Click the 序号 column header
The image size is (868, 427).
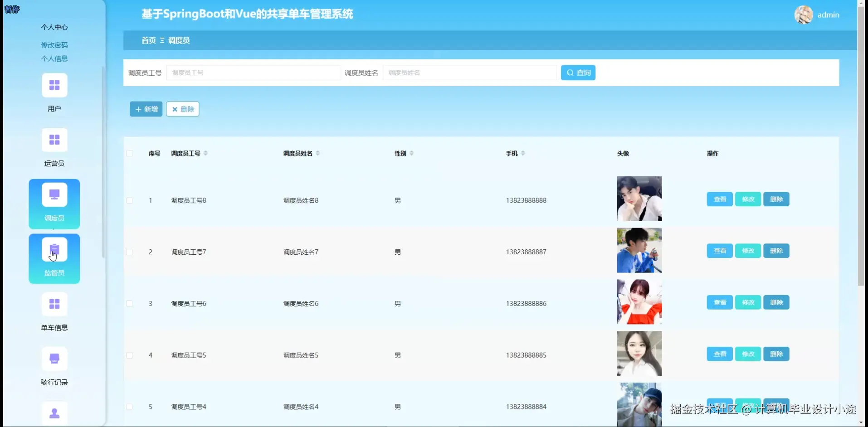(x=155, y=153)
